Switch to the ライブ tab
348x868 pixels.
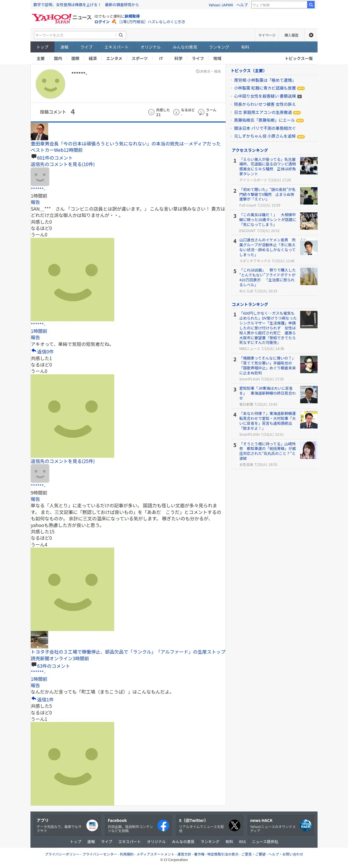point(86,47)
